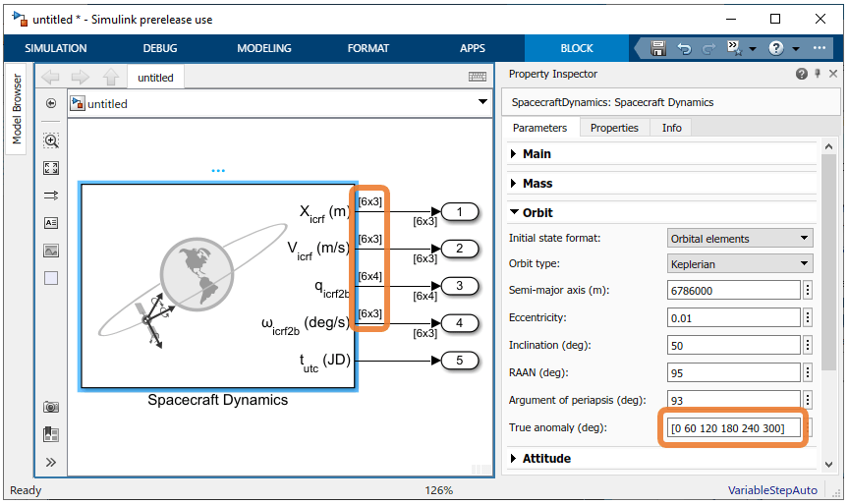Viewport: 848px width, 504px height.
Task: Select the Image insert tool
Action: pyautogui.click(x=51, y=251)
